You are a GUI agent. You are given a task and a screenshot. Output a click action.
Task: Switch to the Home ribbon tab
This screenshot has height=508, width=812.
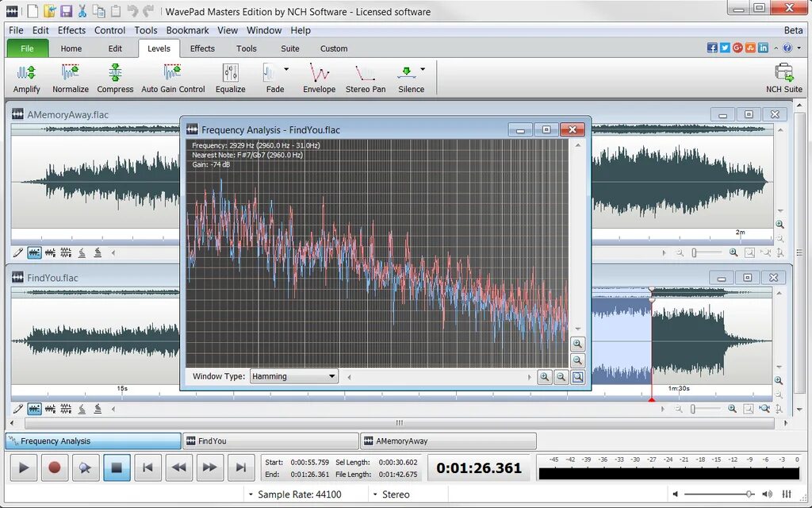[x=71, y=48]
